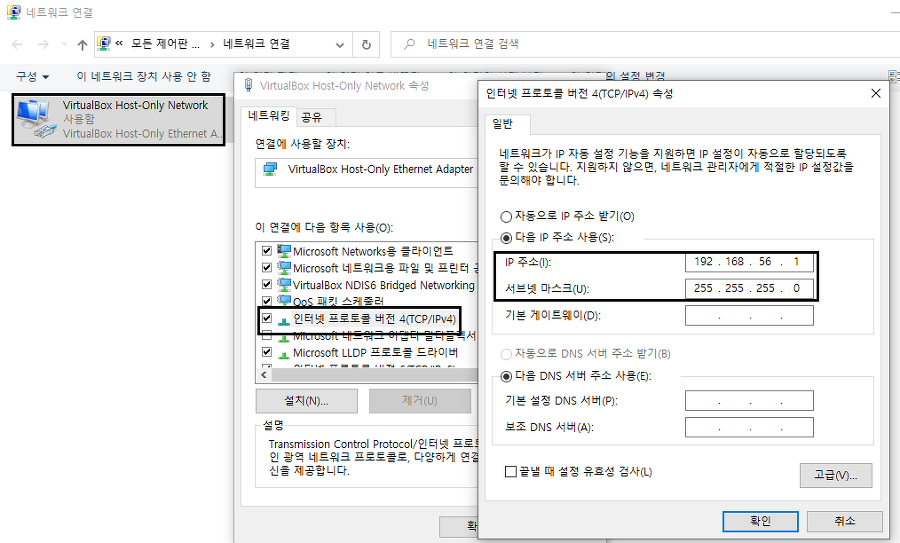Click the 서브넷 마스크 input field
This screenshot has height=543, width=900.
(749, 288)
